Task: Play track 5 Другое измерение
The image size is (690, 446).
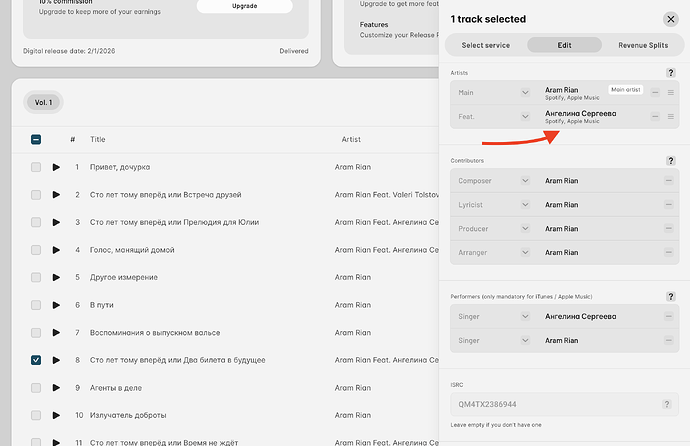Action: (x=56, y=277)
